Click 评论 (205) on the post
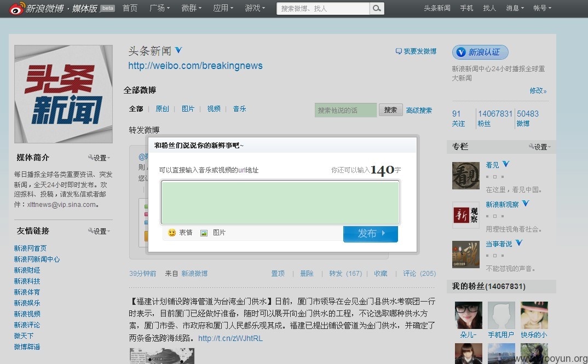This screenshot has width=588, height=364. 419,273
